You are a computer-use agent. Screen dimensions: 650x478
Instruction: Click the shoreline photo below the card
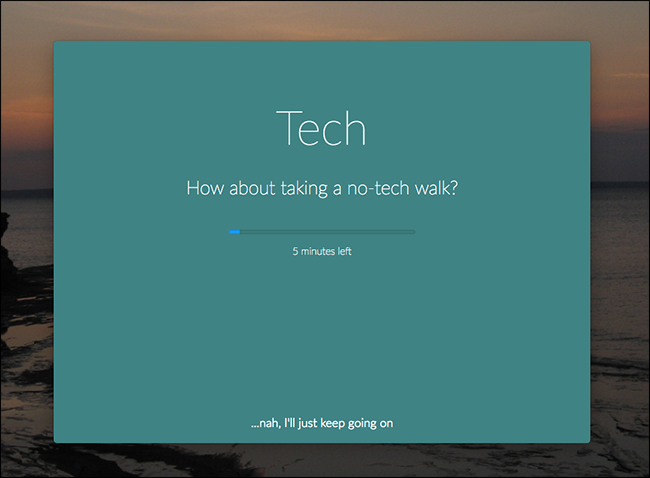[323, 459]
